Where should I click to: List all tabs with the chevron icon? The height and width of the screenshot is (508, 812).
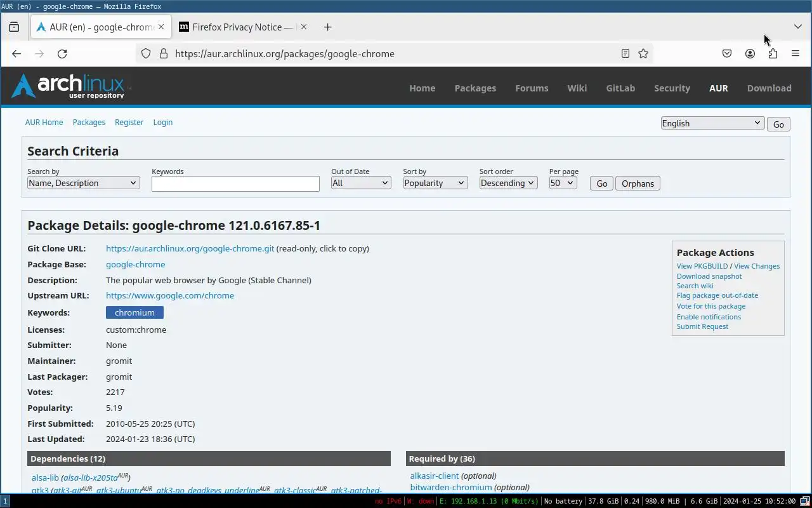(x=798, y=27)
